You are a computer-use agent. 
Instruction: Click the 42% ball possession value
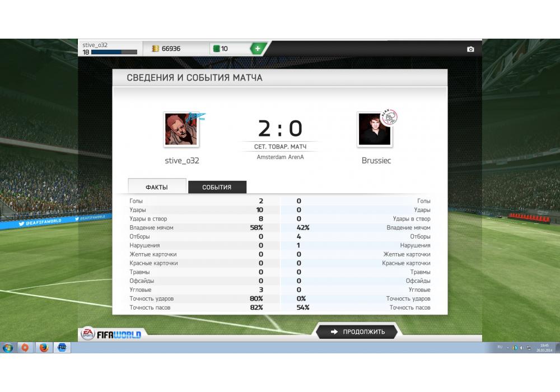[303, 227]
